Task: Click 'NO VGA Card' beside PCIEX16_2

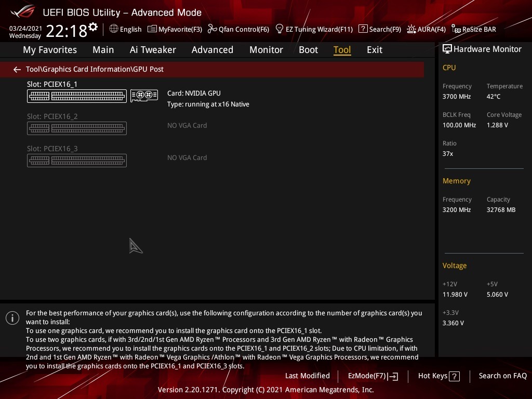Action: 187,126
